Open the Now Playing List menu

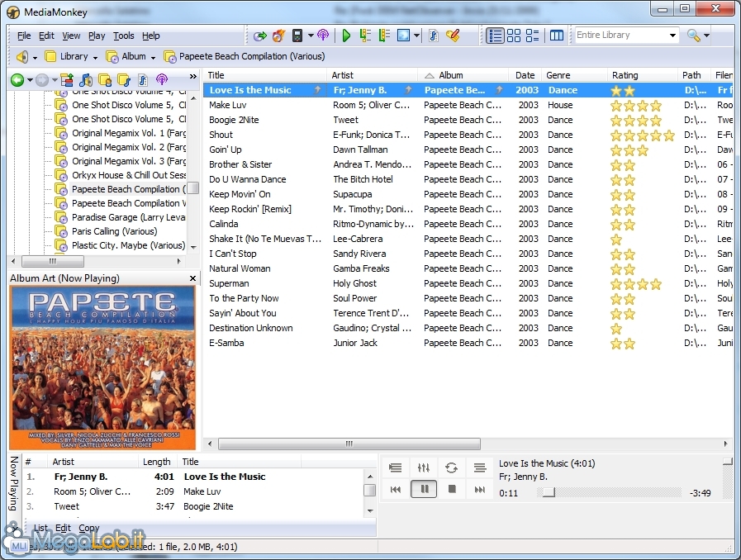[x=40, y=529]
